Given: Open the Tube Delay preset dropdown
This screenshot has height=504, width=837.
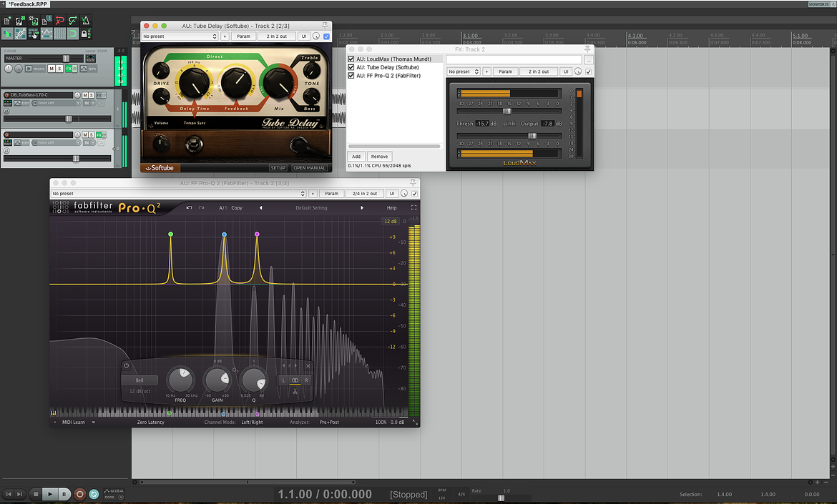Looking at the screenshot, I should click(x=180, y=36).
